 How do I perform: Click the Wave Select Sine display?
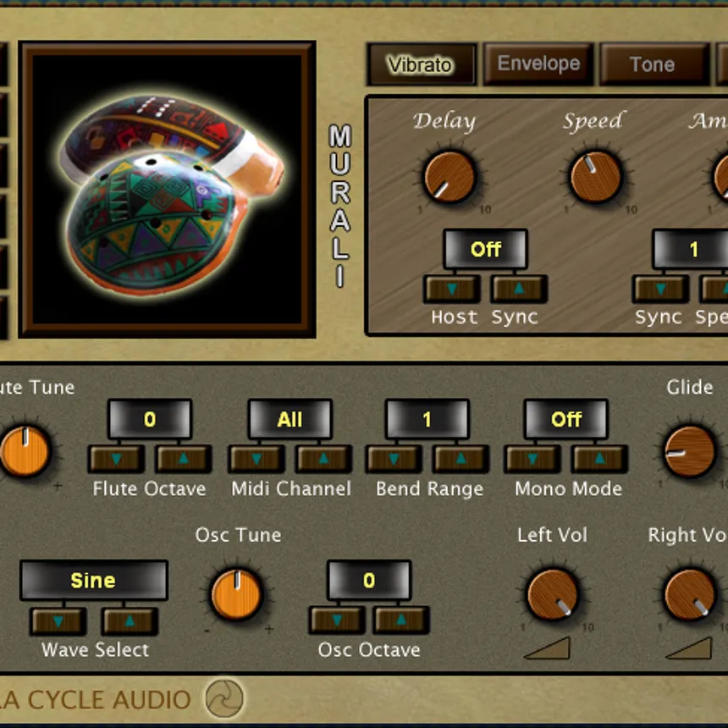coord(94,581)
